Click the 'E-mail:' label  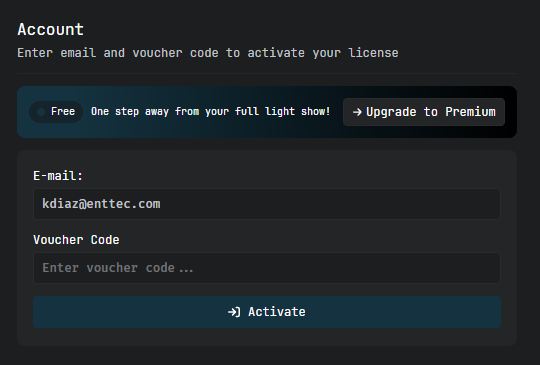tap(58, 176)
